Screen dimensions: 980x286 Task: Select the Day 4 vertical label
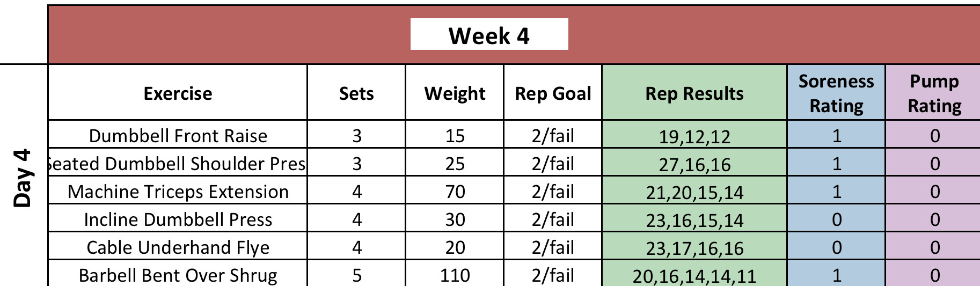click(23, 178)
